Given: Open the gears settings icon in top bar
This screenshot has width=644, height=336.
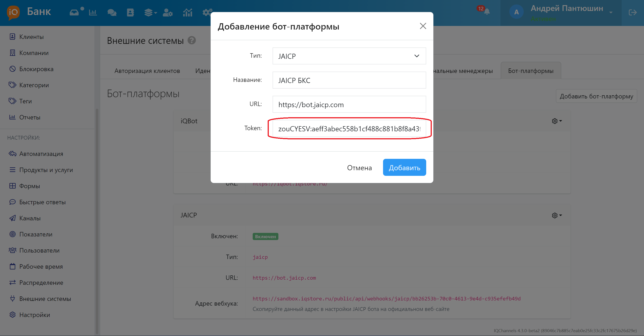Looking at the screenshot, I should coord(207,12).
